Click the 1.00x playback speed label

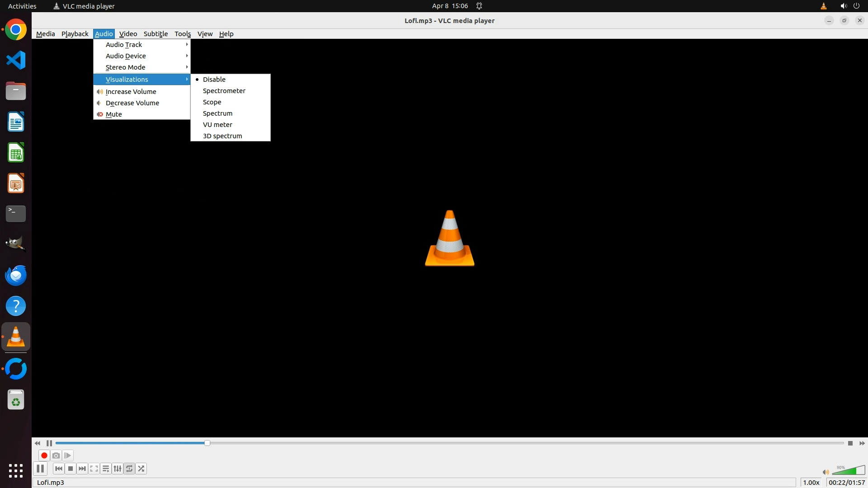(x=811, y=483)
